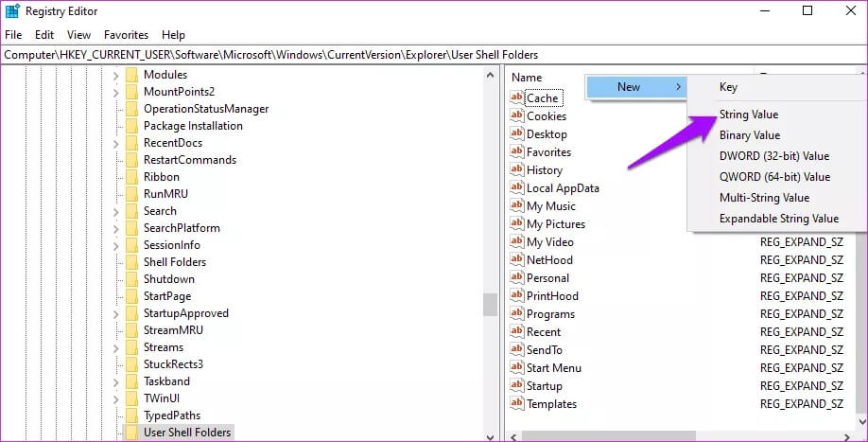
Task: Choose String Value from the New submenu
Action: 748,115
